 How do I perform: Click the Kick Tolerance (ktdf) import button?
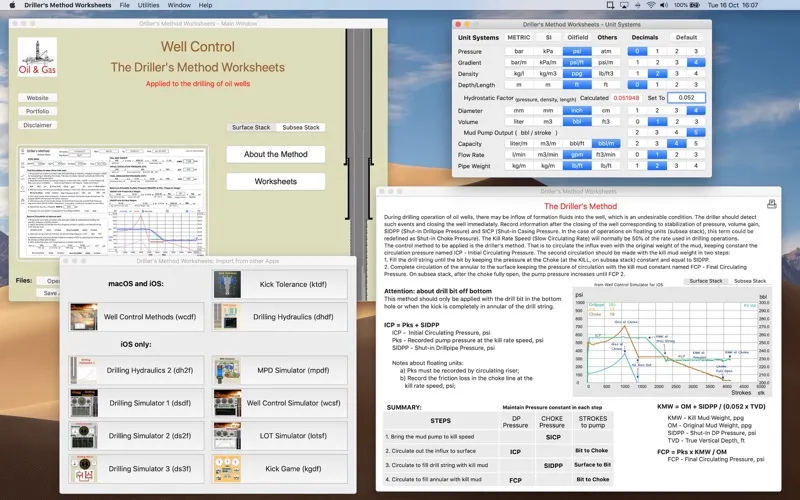(x=280, y=284)
